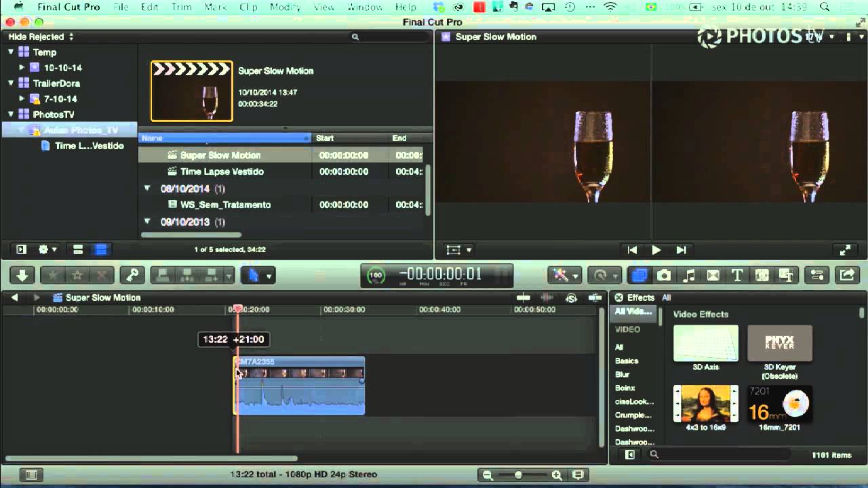This screenshot has height=488, width=868.
Task: Open the Transitions Browser icon
Action: [x=713, y=275]
